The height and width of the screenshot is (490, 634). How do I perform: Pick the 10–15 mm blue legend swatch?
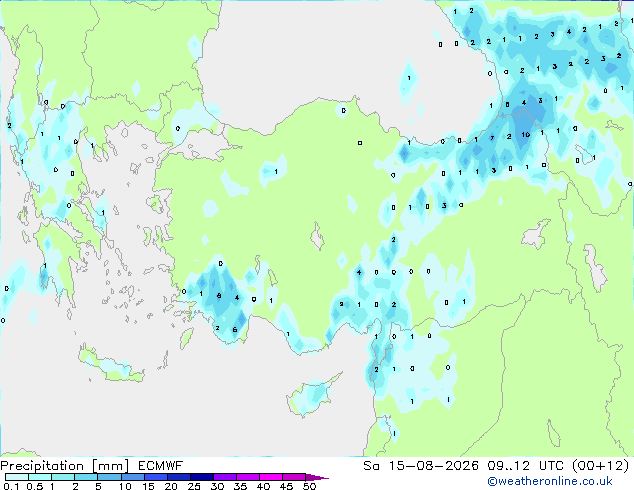[x=132, y=477]
